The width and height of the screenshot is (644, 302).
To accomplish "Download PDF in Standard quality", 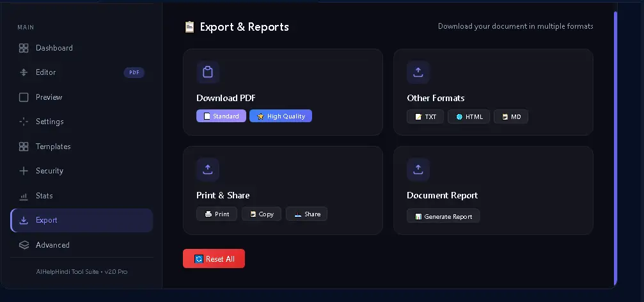I will (221, 116).
